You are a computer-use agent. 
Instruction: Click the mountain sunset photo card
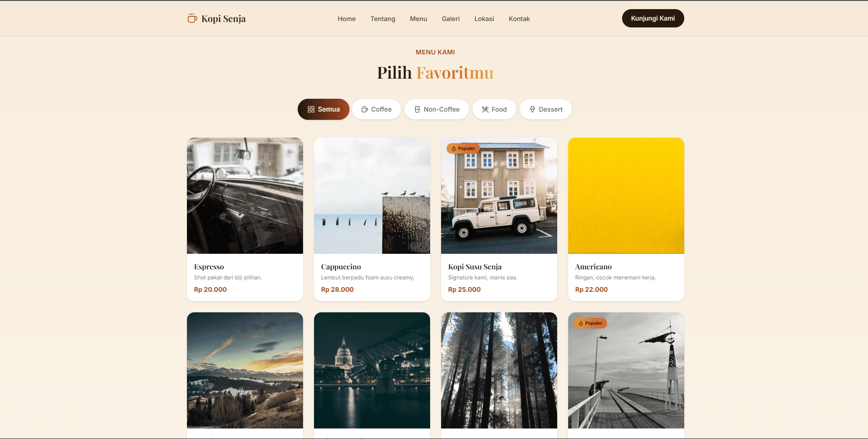click(x=245, y=370)
